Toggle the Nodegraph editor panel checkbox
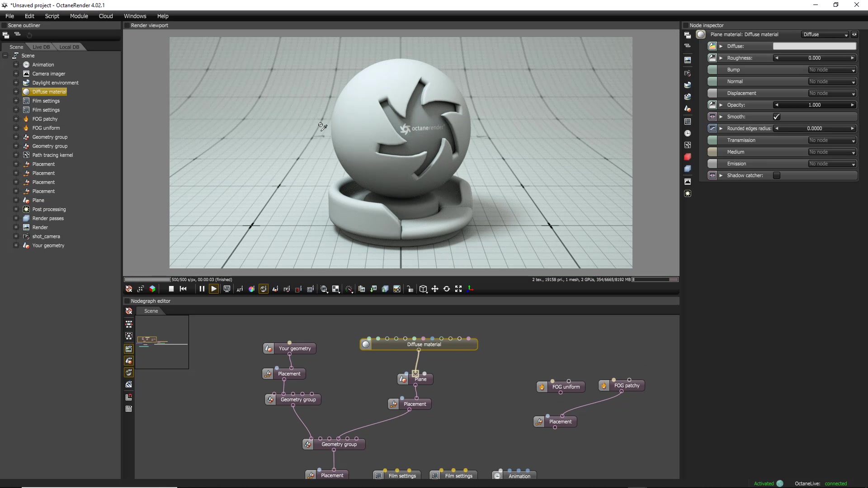This screenshot has height=488, width=868. click(127, 301)
